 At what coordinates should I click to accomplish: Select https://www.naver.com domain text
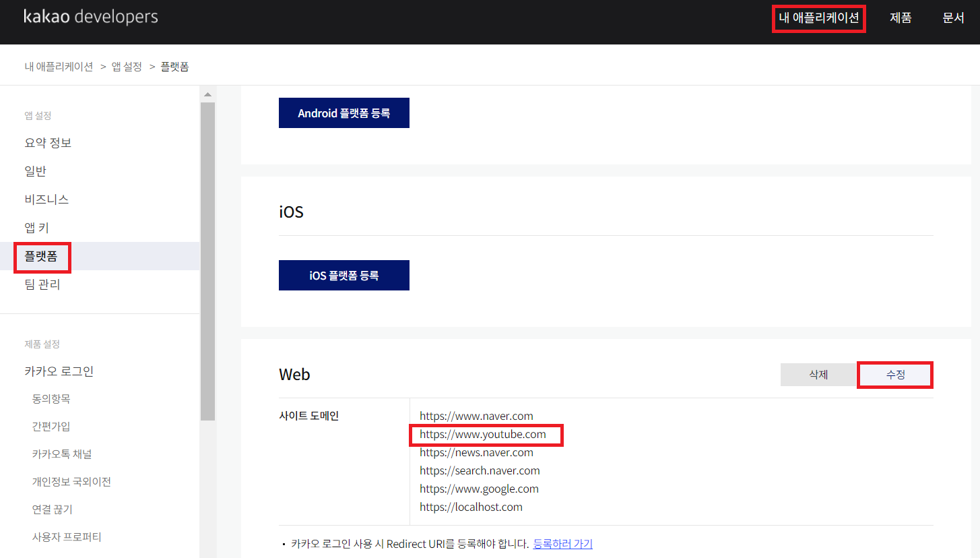tap(476, 416)
